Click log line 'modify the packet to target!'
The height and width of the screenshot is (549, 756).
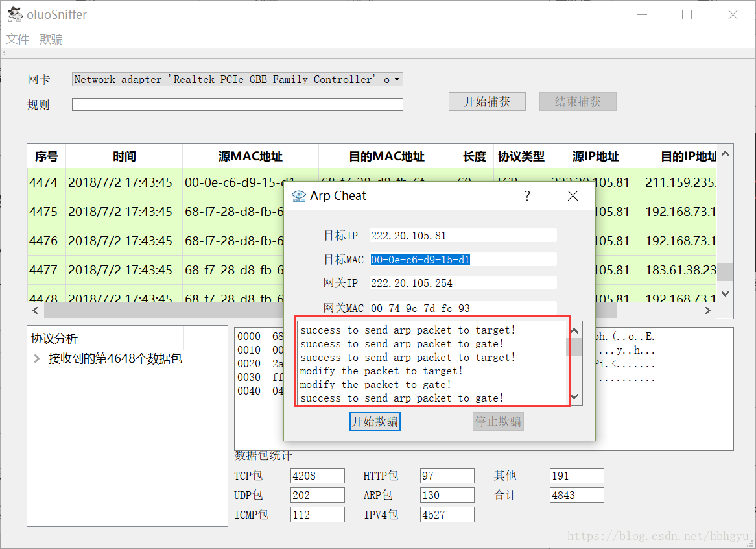pos(381,371)
